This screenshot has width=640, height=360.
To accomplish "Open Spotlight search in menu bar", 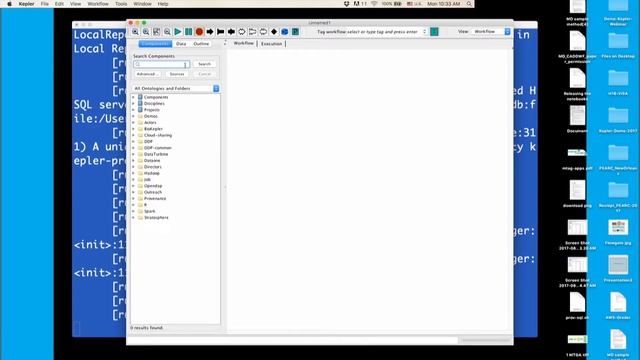I will click(469, 4).
